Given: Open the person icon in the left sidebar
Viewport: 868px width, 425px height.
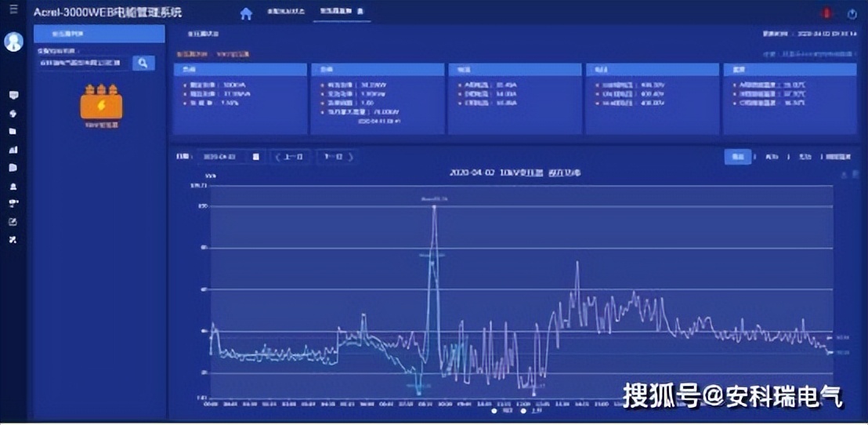Looking at the screenshot, I should click(14, 186).
